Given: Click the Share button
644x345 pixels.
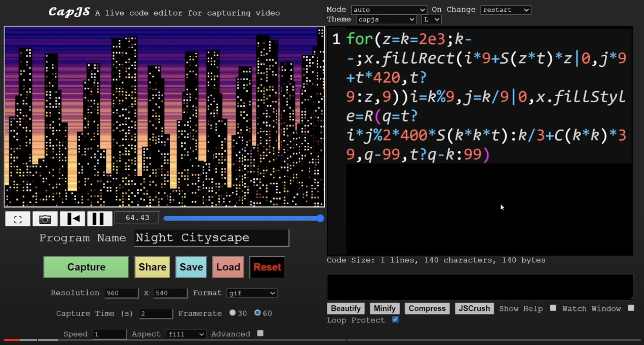Looking at the screenshot, I should click(x=152, y=267).
